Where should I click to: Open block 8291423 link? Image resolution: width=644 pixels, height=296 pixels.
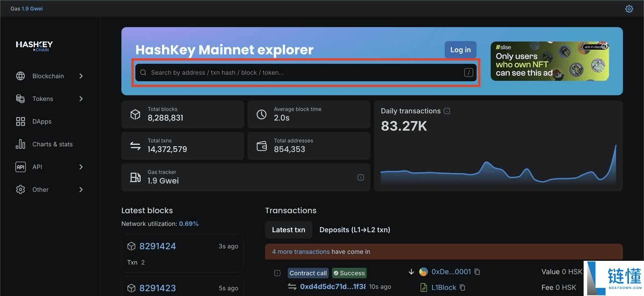[157, 288]
